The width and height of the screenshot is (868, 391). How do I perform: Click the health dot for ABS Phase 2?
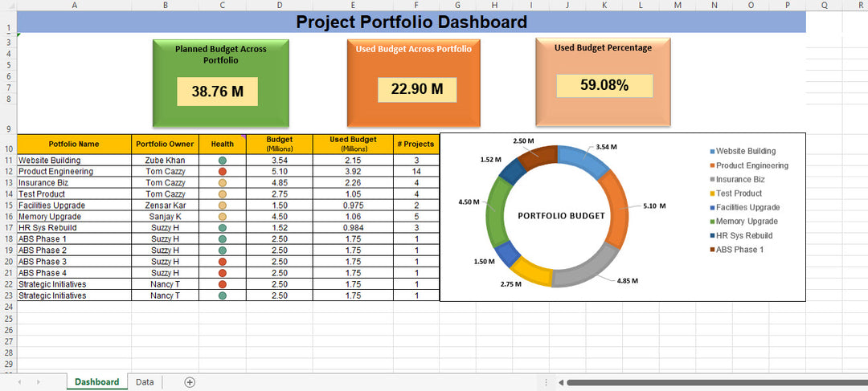click(x=223, y=250)
